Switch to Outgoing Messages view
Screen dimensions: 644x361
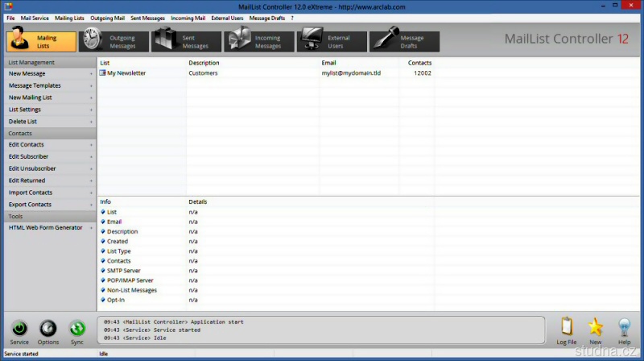tap(114, 42)
